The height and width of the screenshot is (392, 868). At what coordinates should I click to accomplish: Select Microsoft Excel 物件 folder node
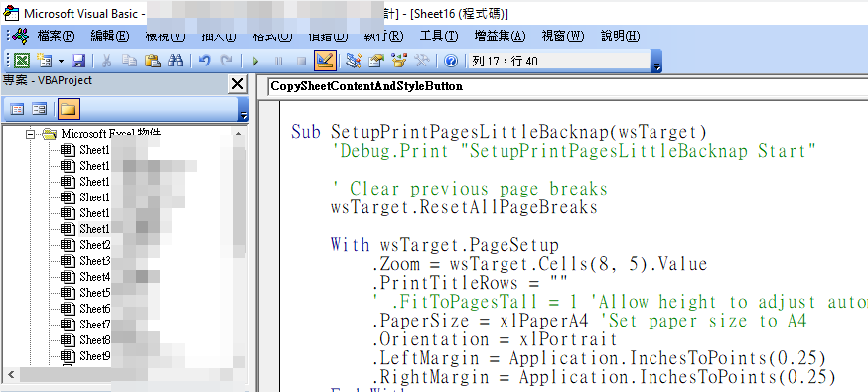pos(111,134)
